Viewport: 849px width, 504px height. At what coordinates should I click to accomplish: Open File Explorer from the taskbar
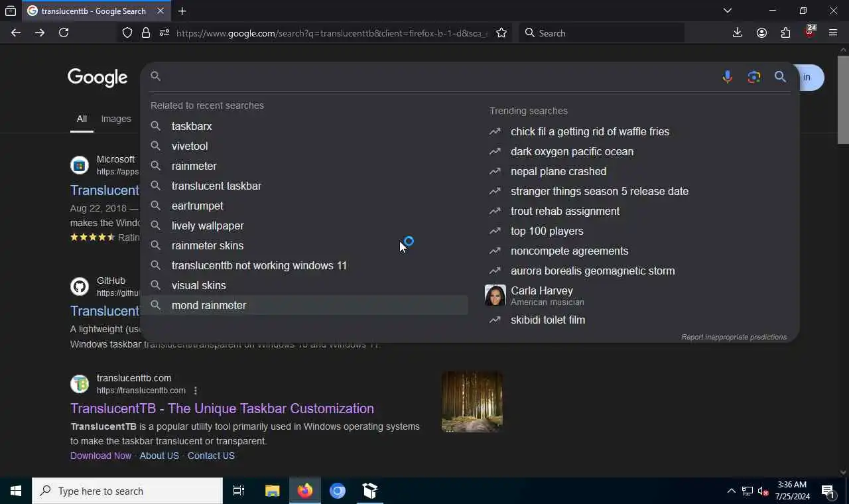pyautogui.click(x=273, y=491)
